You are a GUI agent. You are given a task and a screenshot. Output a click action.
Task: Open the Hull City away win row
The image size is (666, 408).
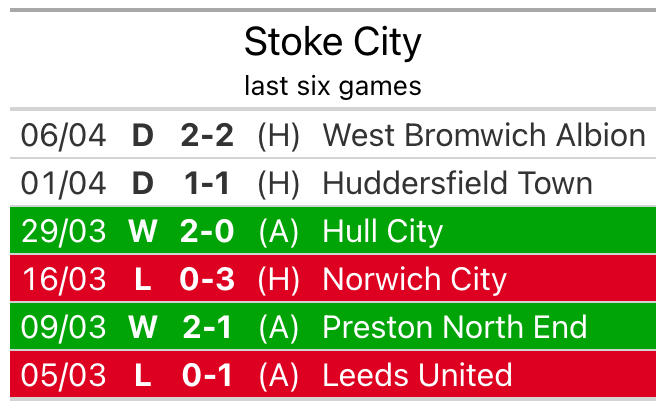(x=333, y=231)
